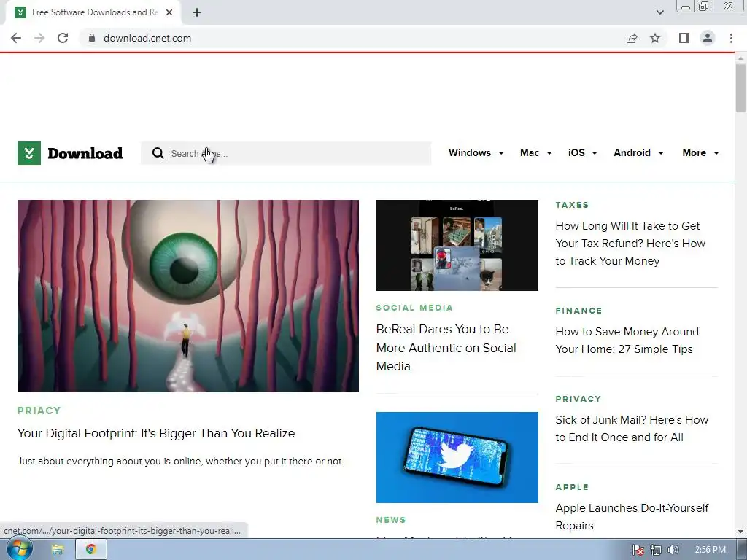Click the Download wordmark text
This screenshot has height=560, width=747.
[85, 153]
